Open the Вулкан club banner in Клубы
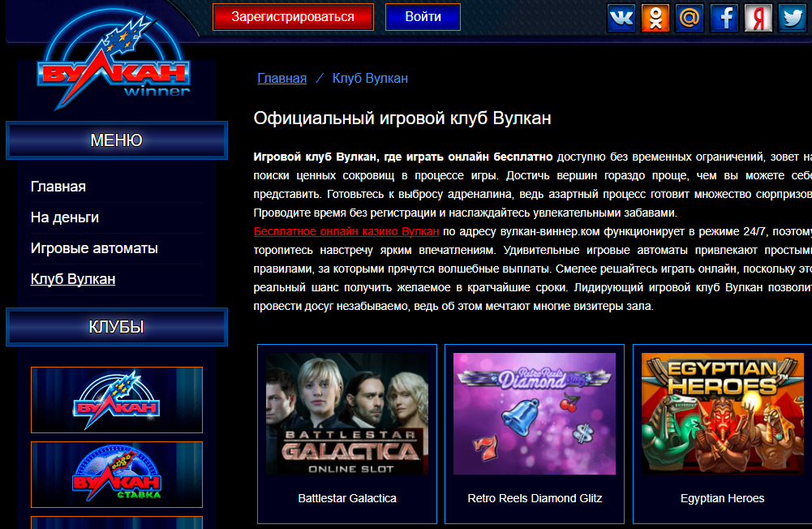Viewport: 812px width, 529px height. pyautogui.click(x=117, y=400)
